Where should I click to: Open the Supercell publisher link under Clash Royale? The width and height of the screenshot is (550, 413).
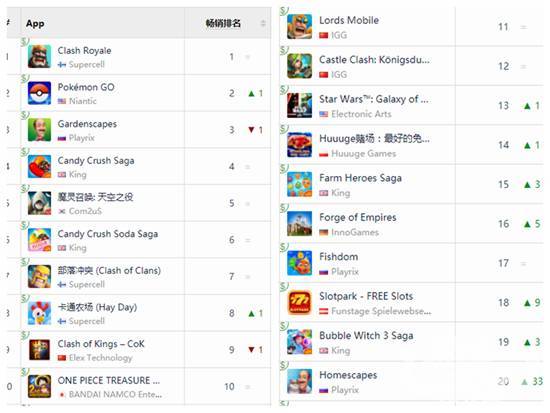tap(87, 65)
